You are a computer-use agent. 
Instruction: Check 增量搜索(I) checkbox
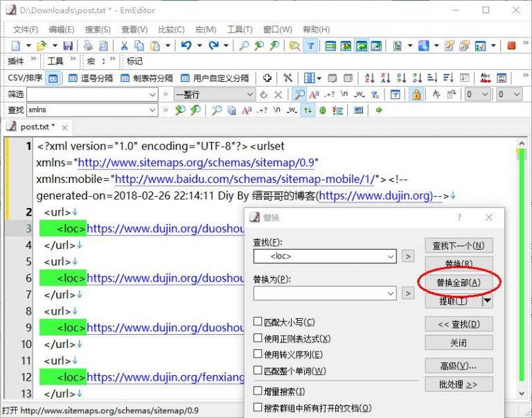258,391
